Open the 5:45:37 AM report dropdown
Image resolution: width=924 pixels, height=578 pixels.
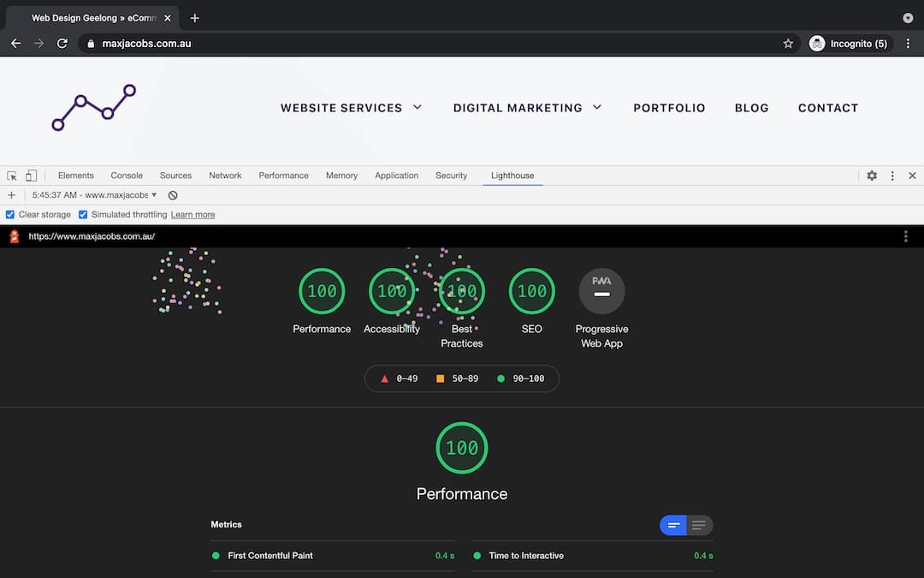click(x=94, y=195)
